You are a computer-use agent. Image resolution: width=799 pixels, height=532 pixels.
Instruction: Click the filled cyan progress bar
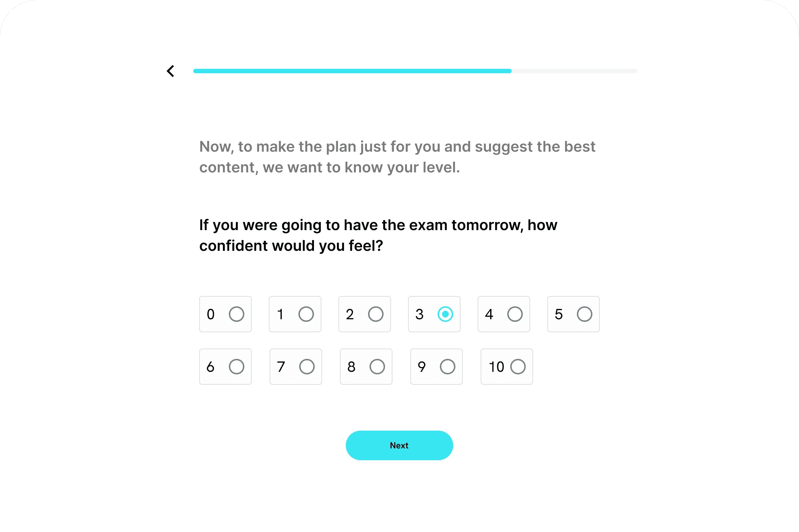pyautogui.click(x=352, y=71)
